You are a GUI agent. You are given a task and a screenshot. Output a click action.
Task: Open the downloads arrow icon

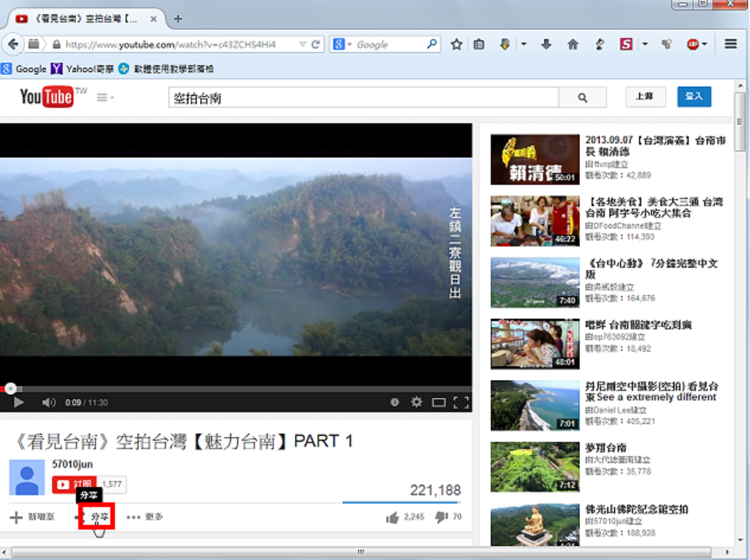coord(546,44)
